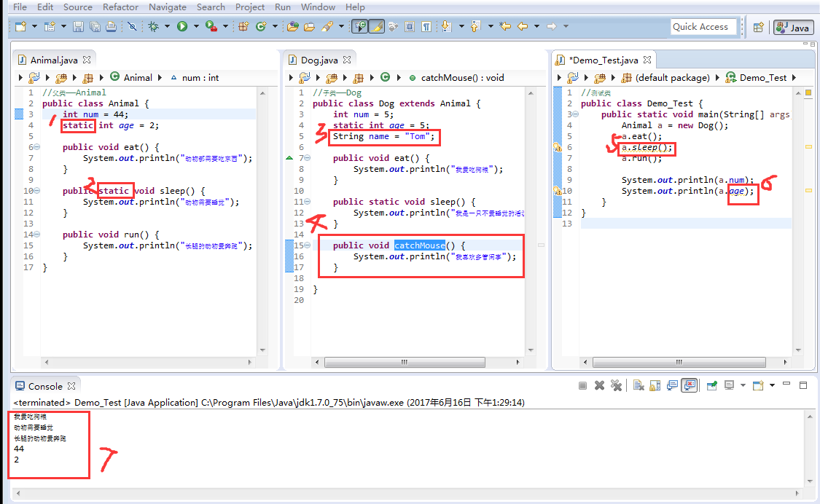Click the Open Perspective icon
The width and height of the screenshot is (820, 504).
(758, 27)
